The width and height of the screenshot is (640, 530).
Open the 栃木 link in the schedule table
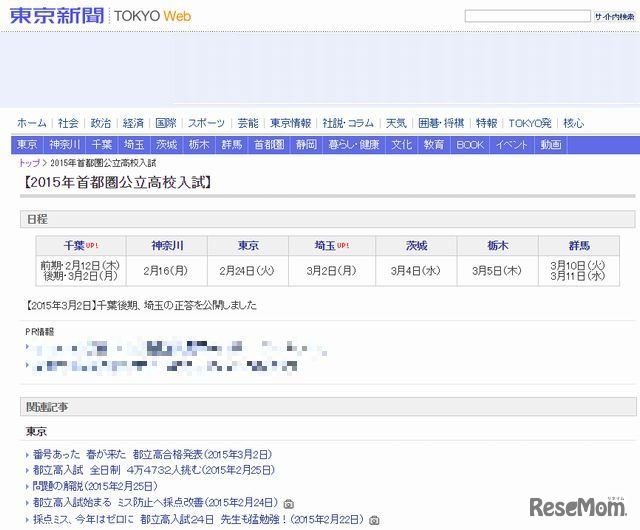coord(498,246)
